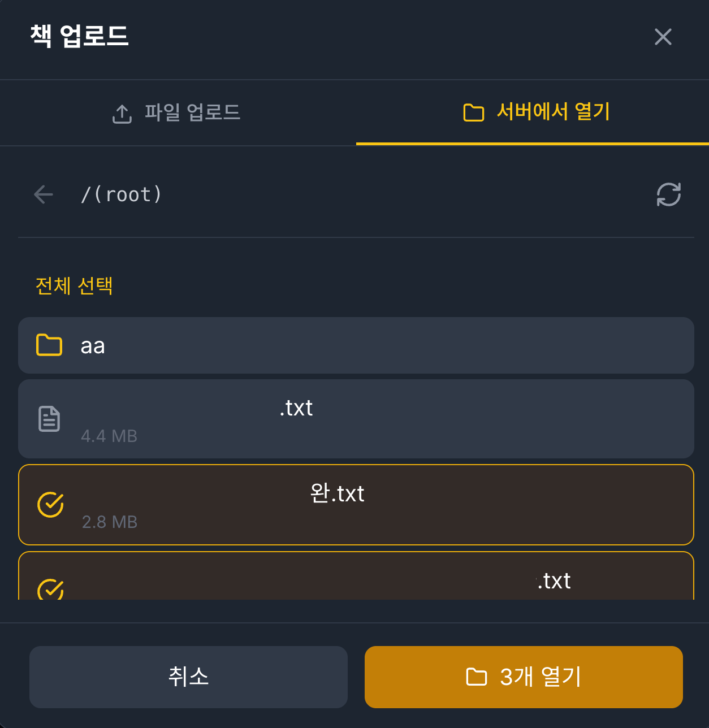
Task: Uncheck the bottom partially visible file
Action: [x=50, y=590]
